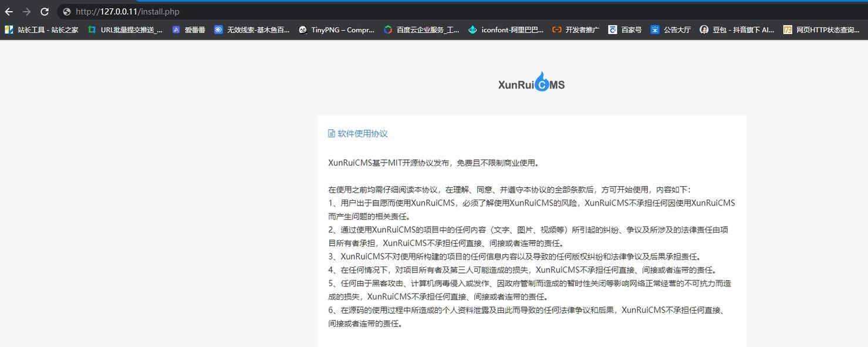The height and width of the screenshot is (347, 868).
Task: Click the 百度云企业服务 bookmark favicon
Action: click(388, 29)
